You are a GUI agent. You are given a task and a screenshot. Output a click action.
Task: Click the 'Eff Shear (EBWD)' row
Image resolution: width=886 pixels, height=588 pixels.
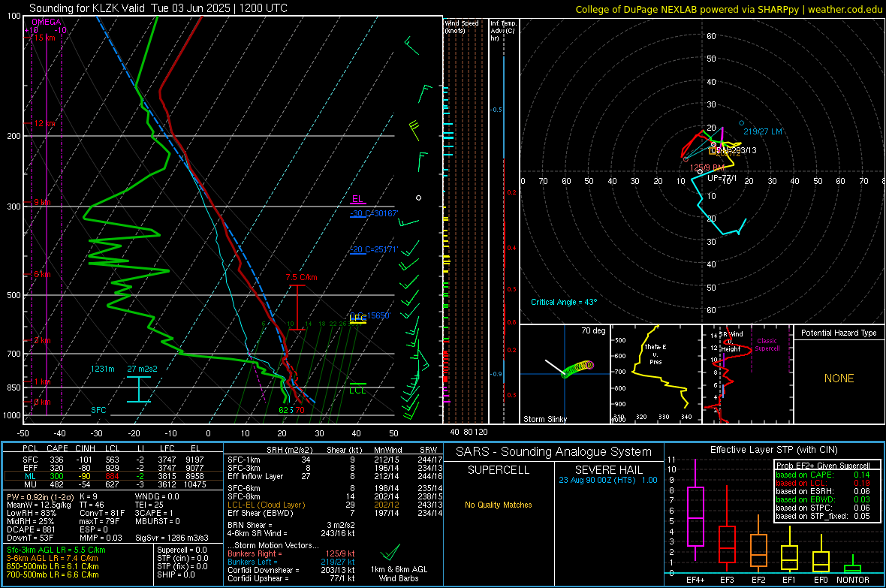click(x=333, y=513)
